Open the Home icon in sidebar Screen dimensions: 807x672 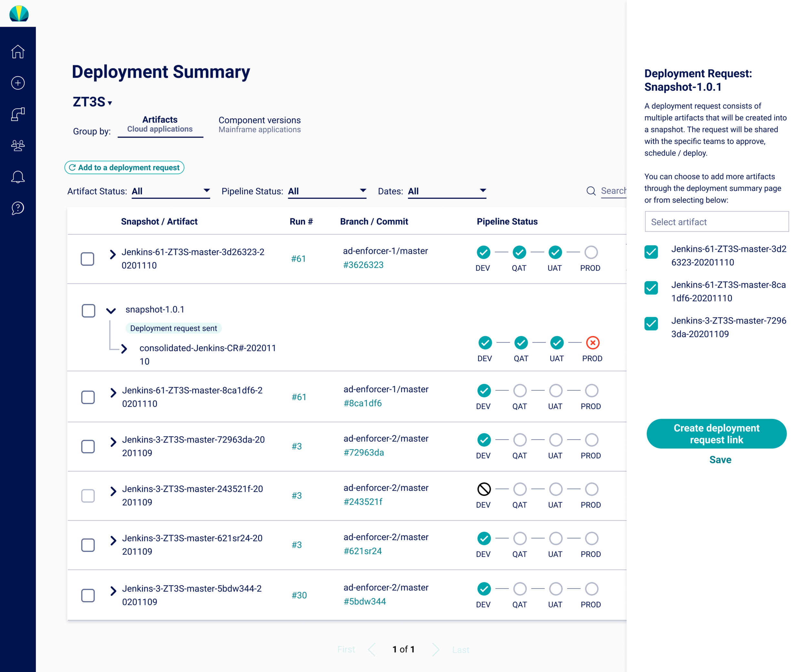18,51
